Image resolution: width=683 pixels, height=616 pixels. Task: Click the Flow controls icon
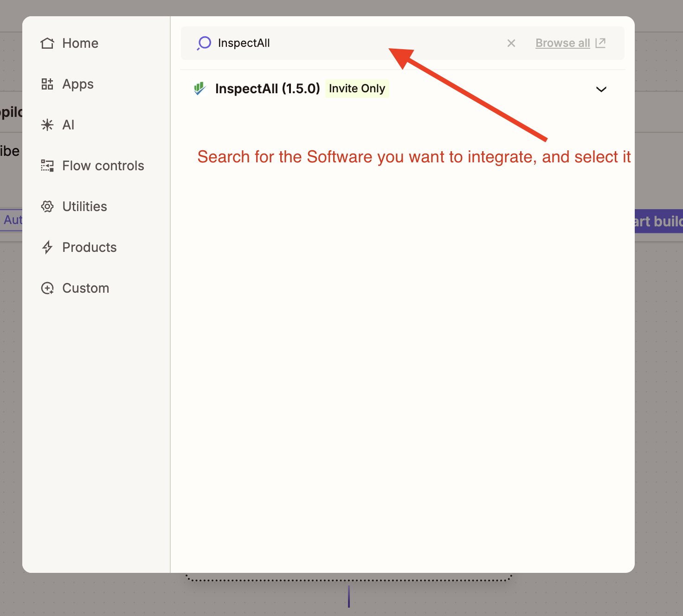point(47,166)
